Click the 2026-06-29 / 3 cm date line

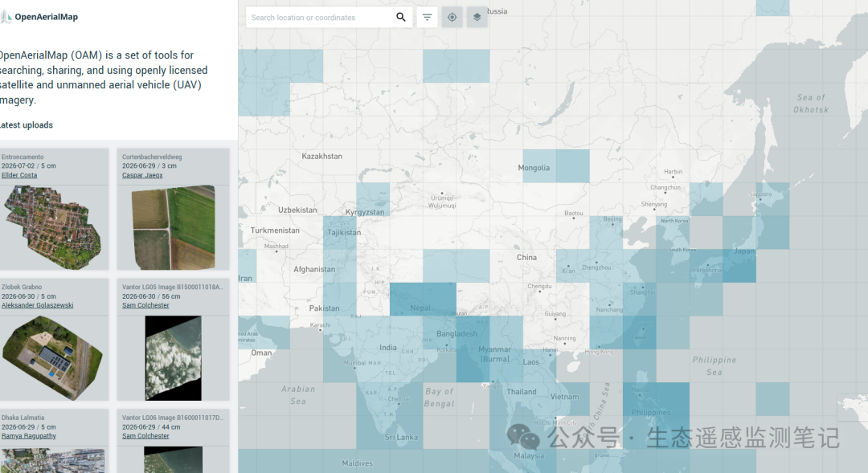[x=149, y=166]
